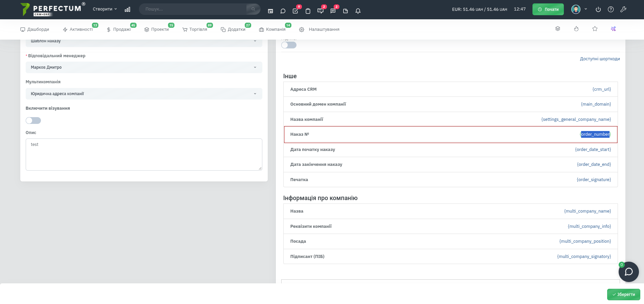The width and height of the screenshot is (644, 304).
Task: Open the Компанія menu
Action: [x=272, y=29]
